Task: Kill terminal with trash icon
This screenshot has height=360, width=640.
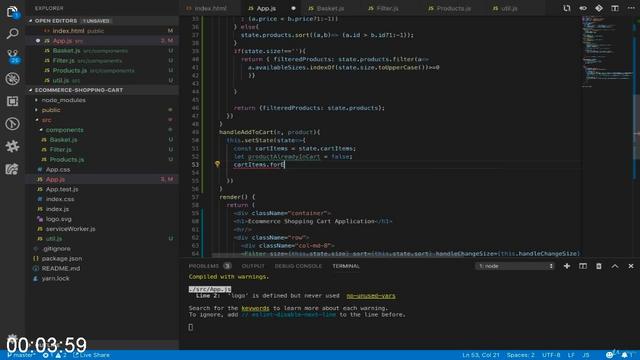Action: [598, 266]
